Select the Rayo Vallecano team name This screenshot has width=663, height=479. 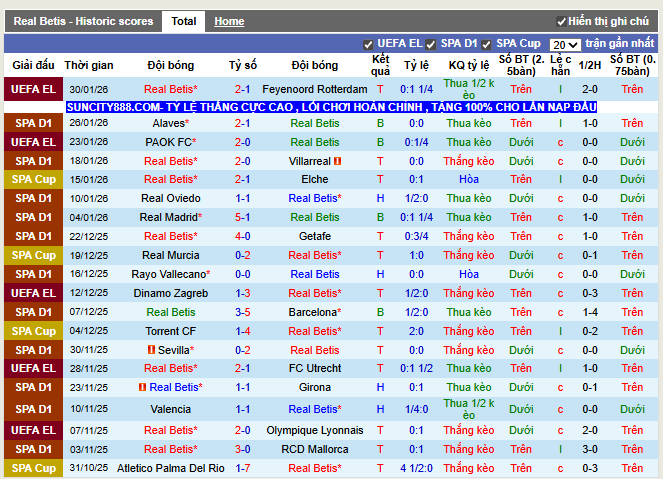pos(170,274)
